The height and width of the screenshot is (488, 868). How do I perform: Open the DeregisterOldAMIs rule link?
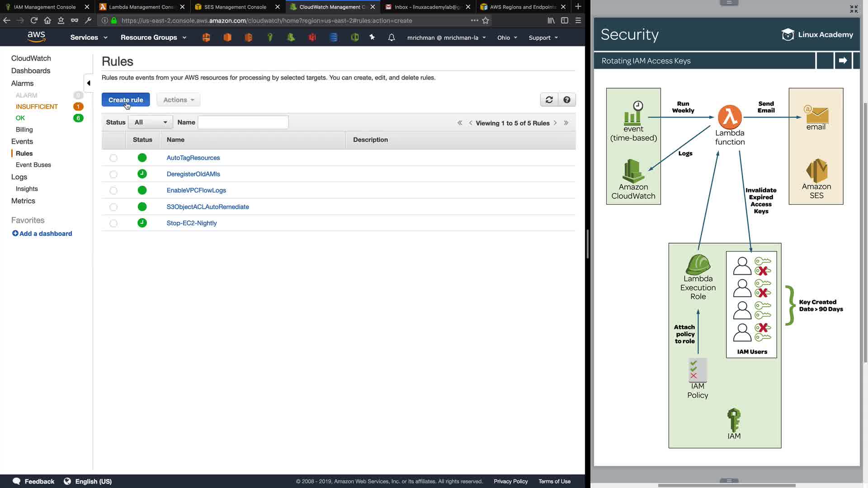click(193, 174)
